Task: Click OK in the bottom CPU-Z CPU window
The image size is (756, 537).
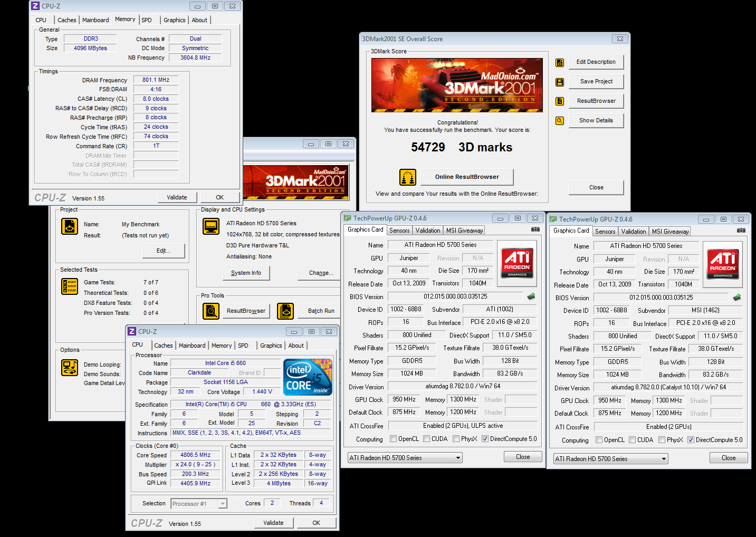Action: [x=317, y=523]
